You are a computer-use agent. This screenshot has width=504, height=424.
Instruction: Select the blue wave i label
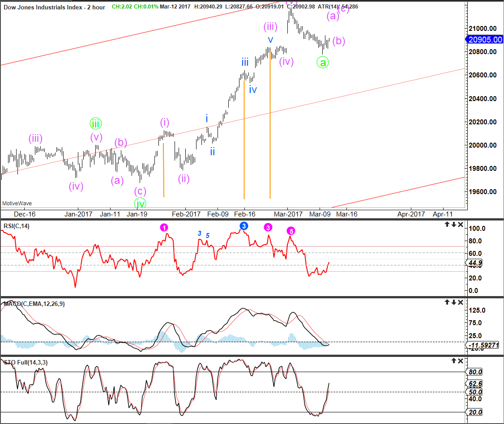207,119
